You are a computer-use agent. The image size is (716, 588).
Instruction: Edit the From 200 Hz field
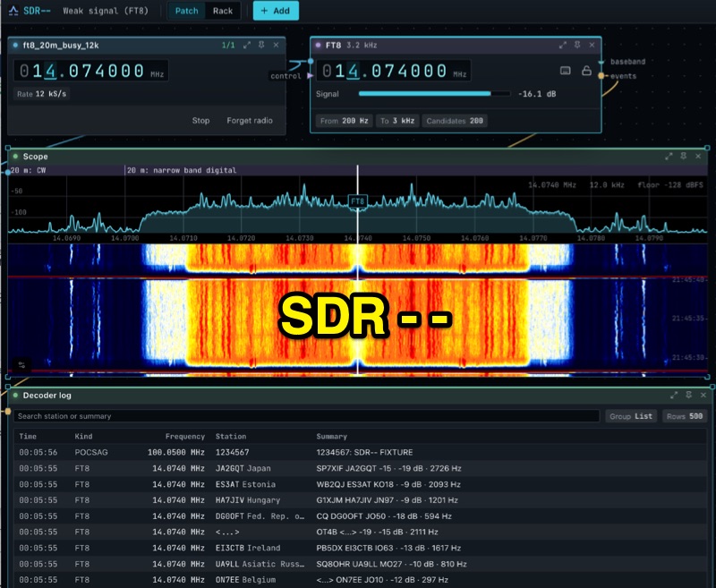point(345,121)
